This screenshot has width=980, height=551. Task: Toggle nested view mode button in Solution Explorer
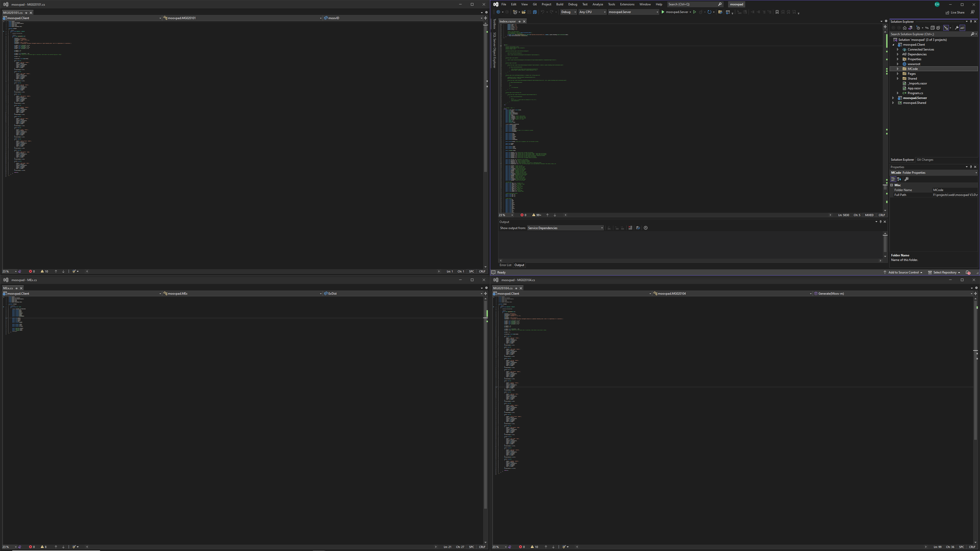coord(946,28)
